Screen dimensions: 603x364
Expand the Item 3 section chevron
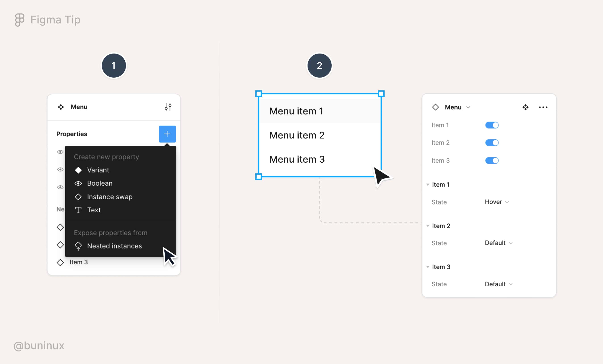click(428, 266)
